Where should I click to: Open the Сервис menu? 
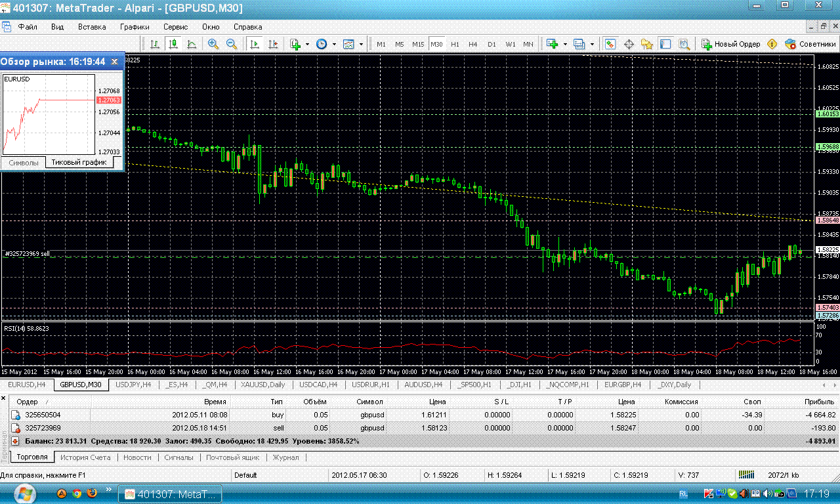coord(175,27)
